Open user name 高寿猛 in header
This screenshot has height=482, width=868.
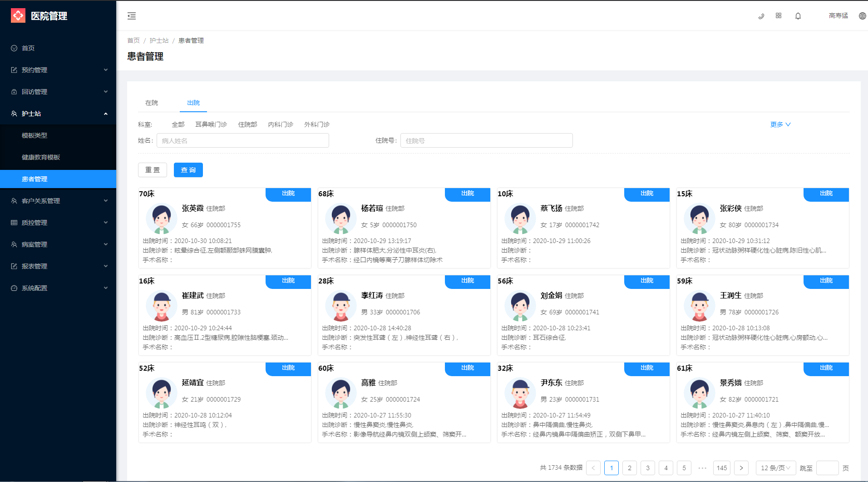pyautogui.click(x=838, y=16)
